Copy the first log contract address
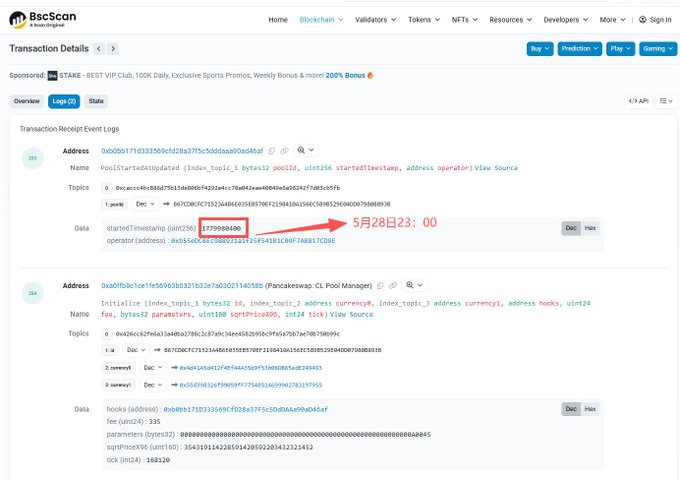This screenshot has height=480, width=680. (271, 151)
